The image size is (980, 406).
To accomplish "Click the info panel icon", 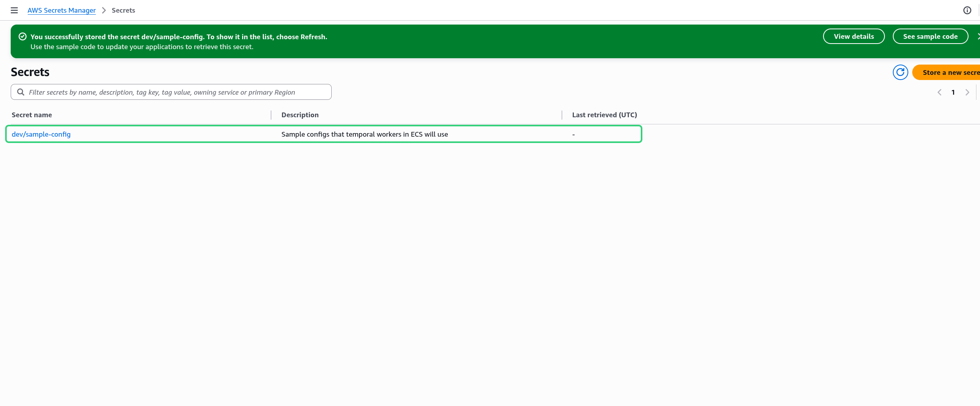I will [967, 10].
